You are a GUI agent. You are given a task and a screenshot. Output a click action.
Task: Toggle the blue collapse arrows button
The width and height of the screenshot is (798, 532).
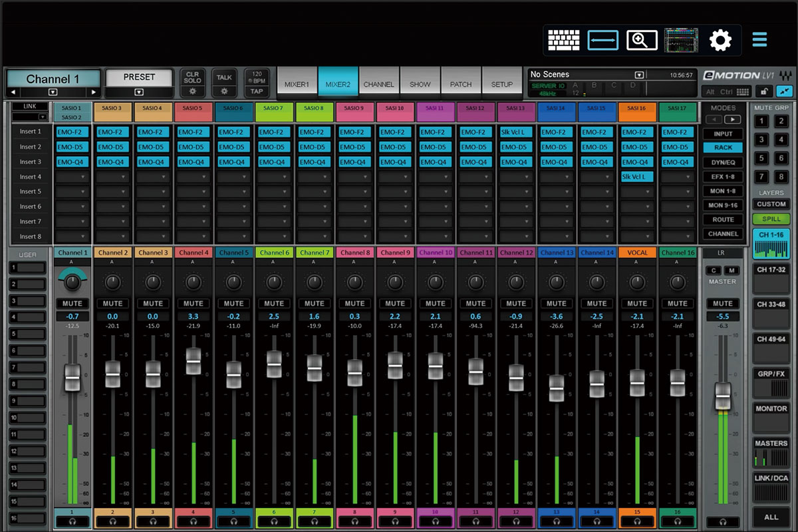click(784, 92)
